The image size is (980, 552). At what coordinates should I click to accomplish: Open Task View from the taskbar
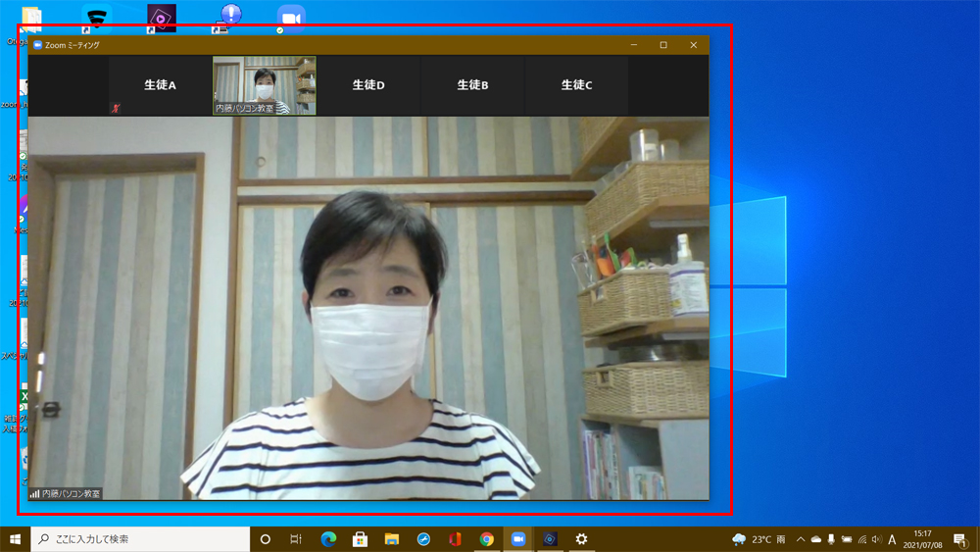(x=296, y=539)
